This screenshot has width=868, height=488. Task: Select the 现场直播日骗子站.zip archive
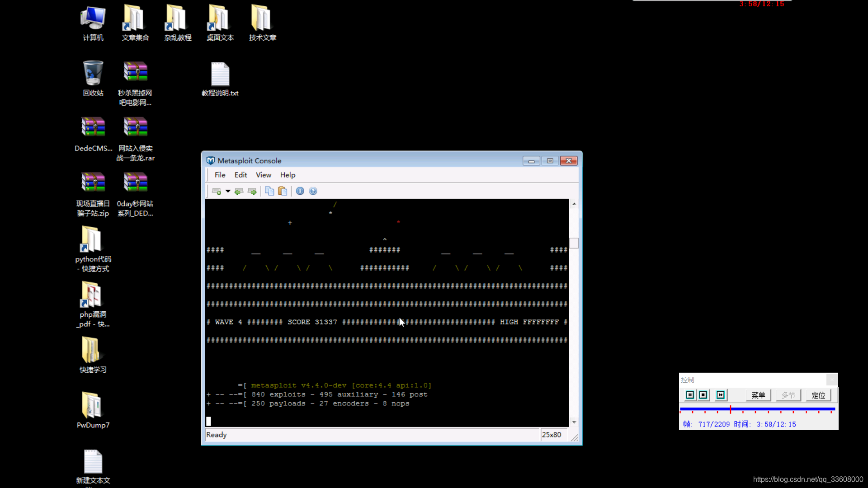point(93,194)
